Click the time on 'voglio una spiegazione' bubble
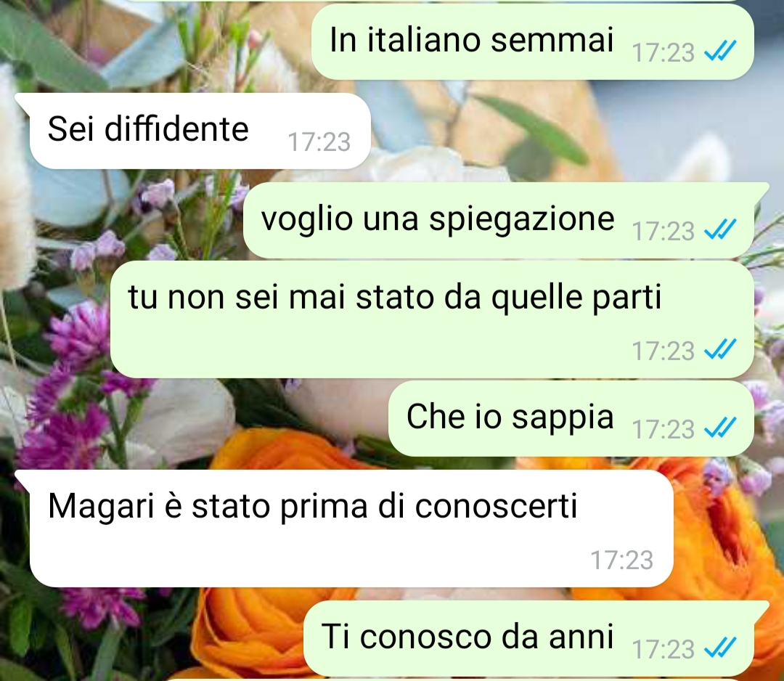 coord(663,231)
